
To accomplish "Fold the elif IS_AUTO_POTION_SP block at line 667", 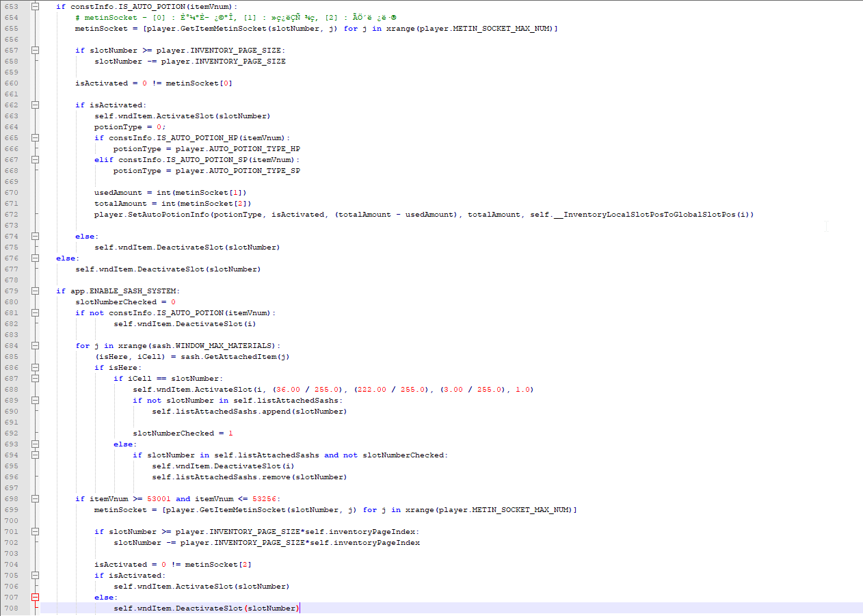I will (35, 160).
